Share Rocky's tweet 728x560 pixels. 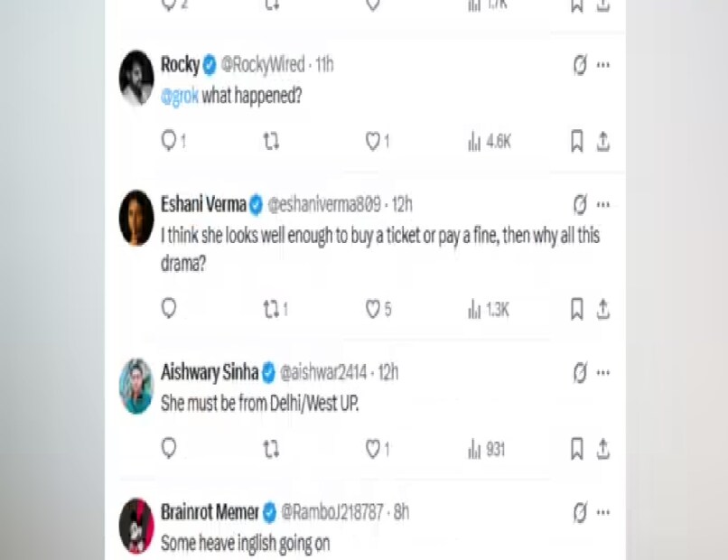(x=602, y=142)
